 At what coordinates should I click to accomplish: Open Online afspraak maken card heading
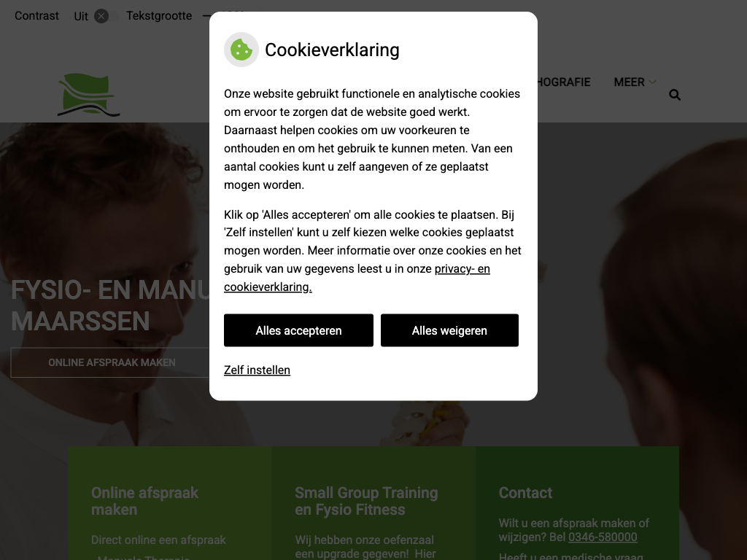click(x=144, y=501)
